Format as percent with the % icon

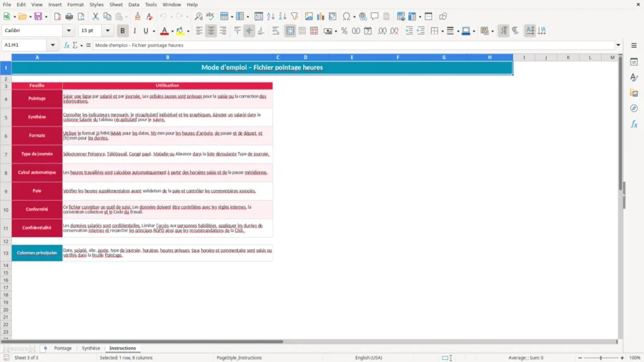tap(344, 31)
